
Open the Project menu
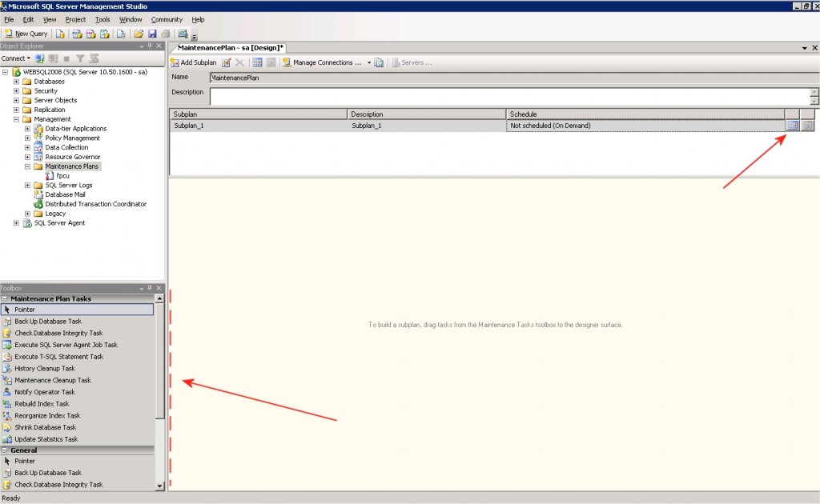click(75, 19)
